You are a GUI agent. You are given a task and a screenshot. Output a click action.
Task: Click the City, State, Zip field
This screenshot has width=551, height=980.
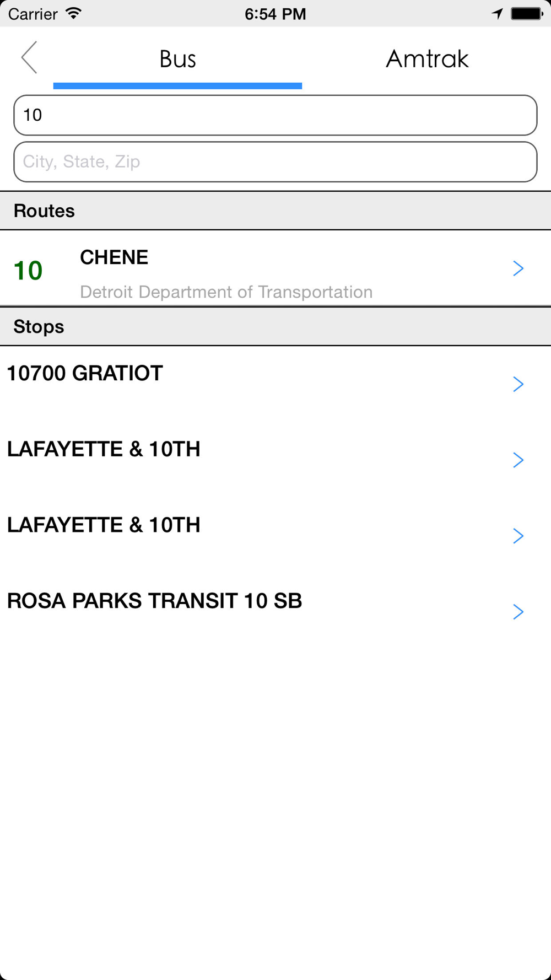[x=275, y=161]
